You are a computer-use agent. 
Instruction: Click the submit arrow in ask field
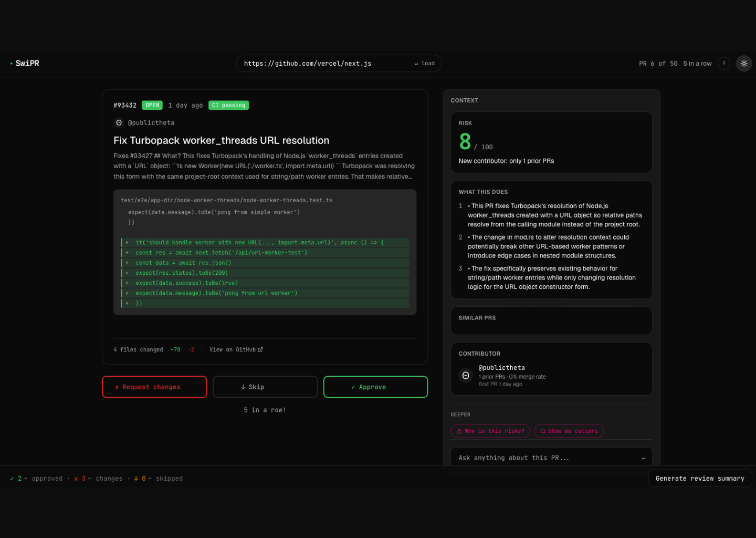(643, 458)
